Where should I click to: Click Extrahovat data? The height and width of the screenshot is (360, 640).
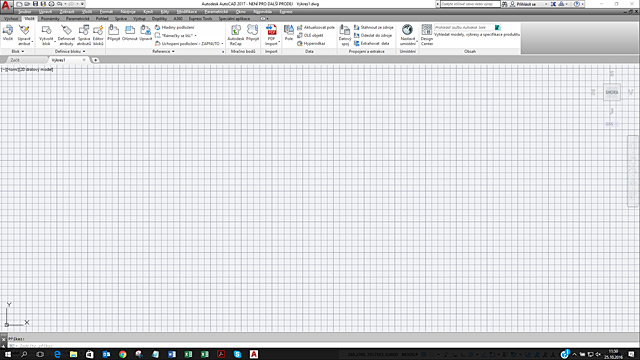[372, 43]
